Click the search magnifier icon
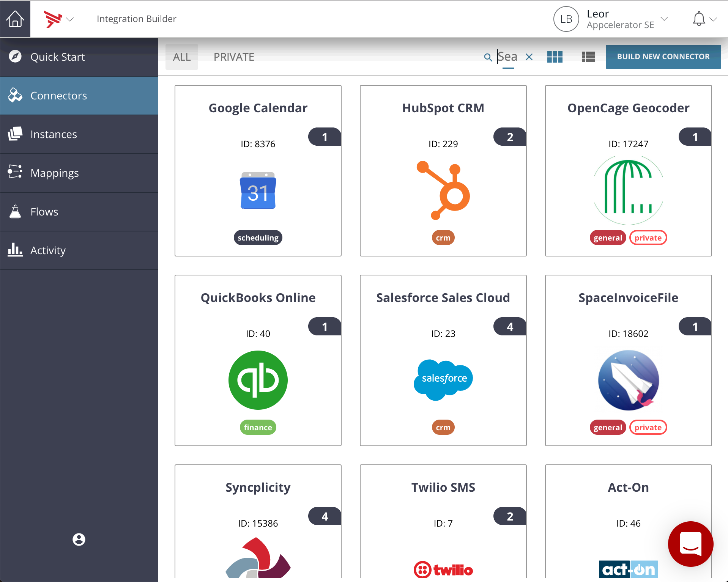 (488, 57)
